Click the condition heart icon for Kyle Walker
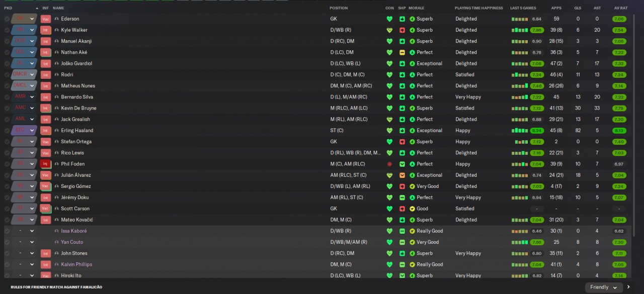This screenshot has width=644, height=294. tap(389, 30)
